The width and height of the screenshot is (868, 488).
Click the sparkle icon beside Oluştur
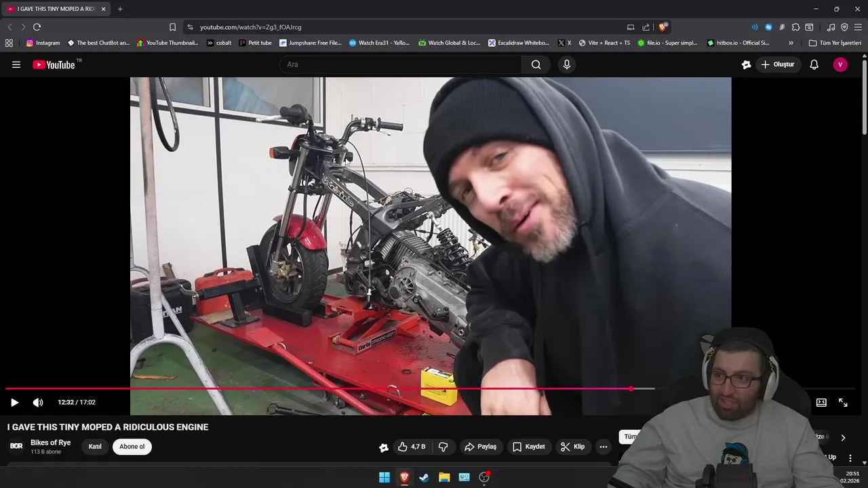pyautogui.click(x=746, y=64)
